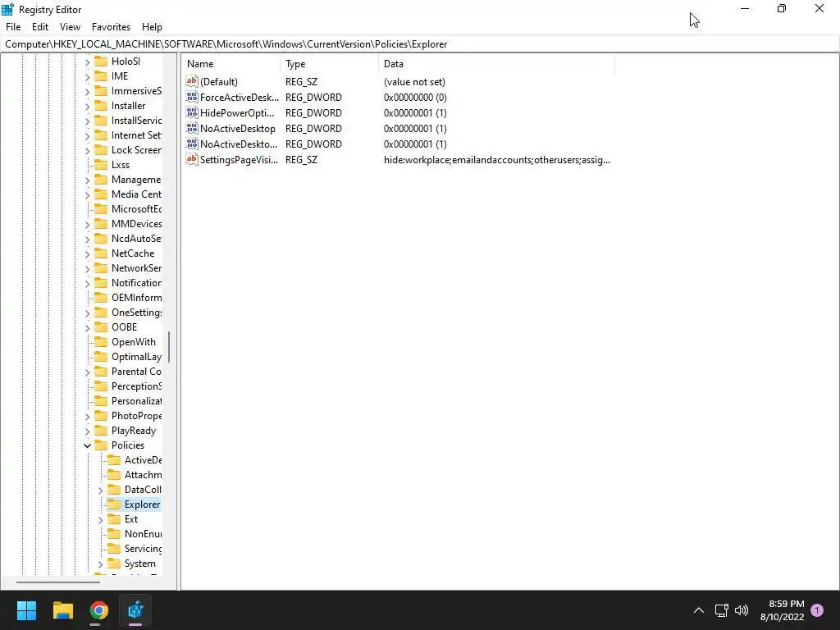
Task: Open the File menu
Action: 13,27
